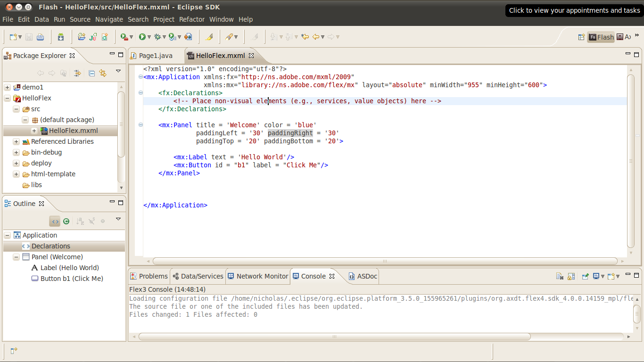The height and width of the screenshot is (362, 644).
Task: Click the search flashlight toolbar icon
Action: tap(229, 37)
